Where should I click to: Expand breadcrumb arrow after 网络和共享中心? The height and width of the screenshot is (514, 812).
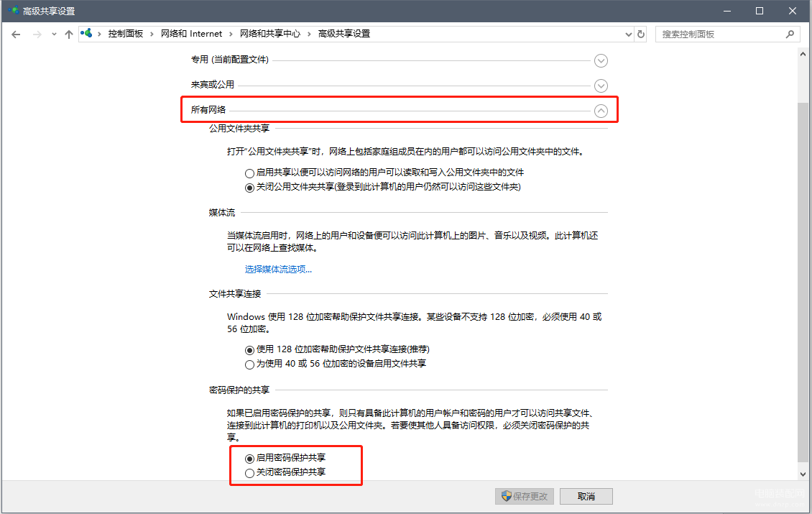tap(309, 35)
